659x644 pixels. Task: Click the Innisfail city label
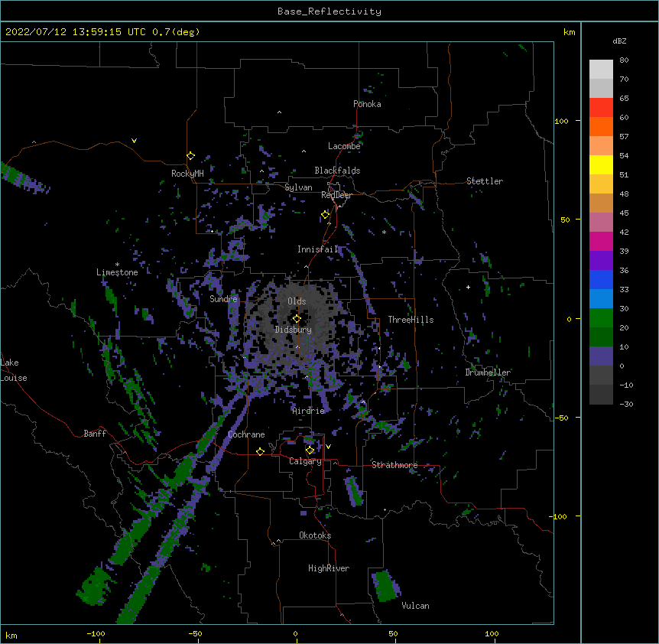pos(318,249)
